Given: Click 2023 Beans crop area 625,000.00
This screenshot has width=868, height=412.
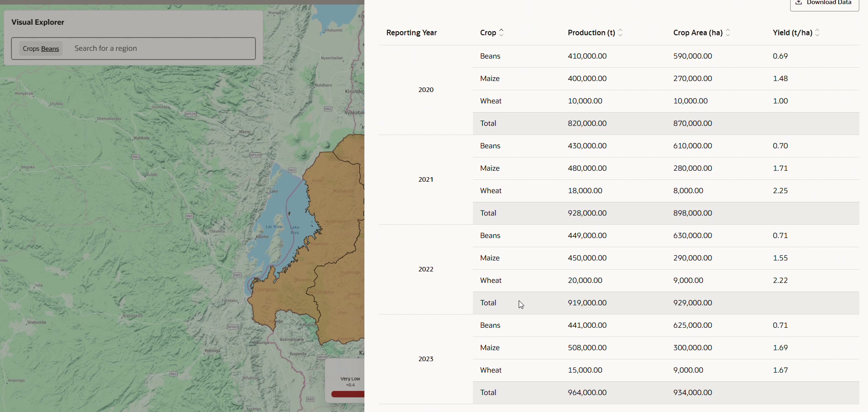Looking at the screenshot, I should click(x=693, y=325).
